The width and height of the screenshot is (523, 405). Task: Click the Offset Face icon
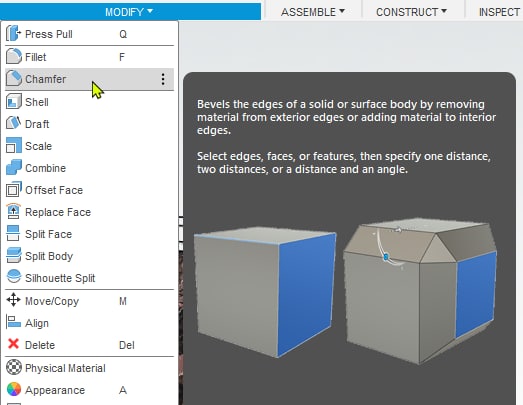[x=14, y=189]
